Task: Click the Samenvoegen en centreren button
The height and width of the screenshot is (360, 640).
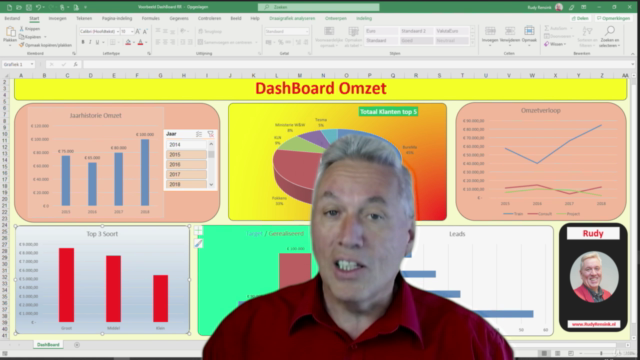Action: pos(227,42)
